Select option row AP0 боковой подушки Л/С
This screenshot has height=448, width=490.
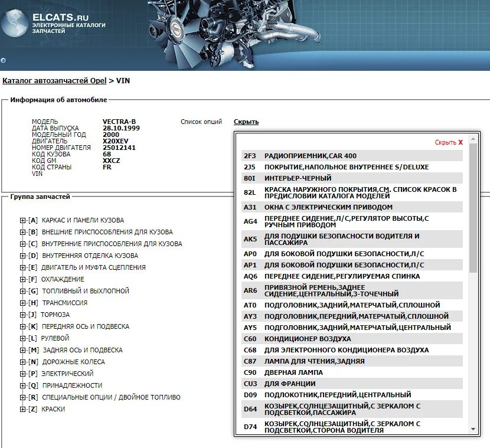coord(352,254)
